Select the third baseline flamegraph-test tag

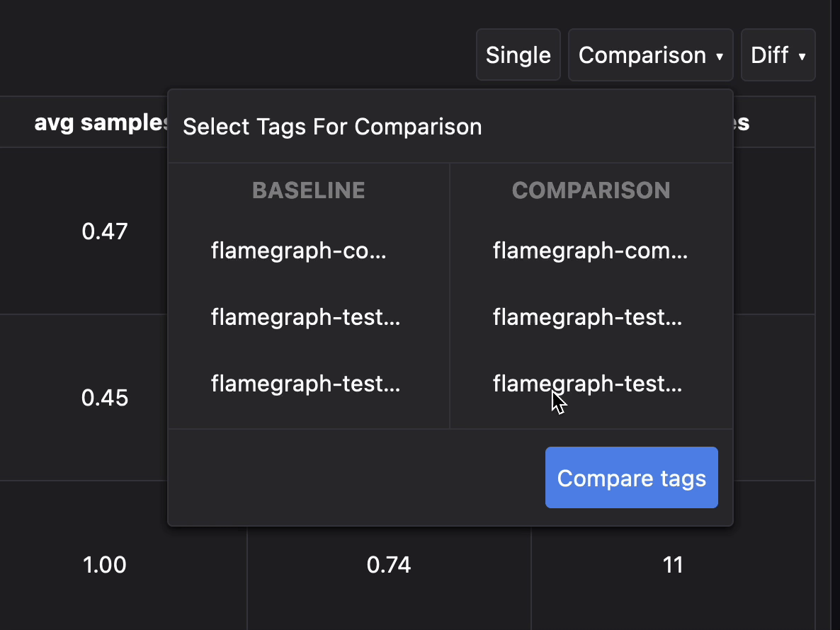tap(305, 384)
